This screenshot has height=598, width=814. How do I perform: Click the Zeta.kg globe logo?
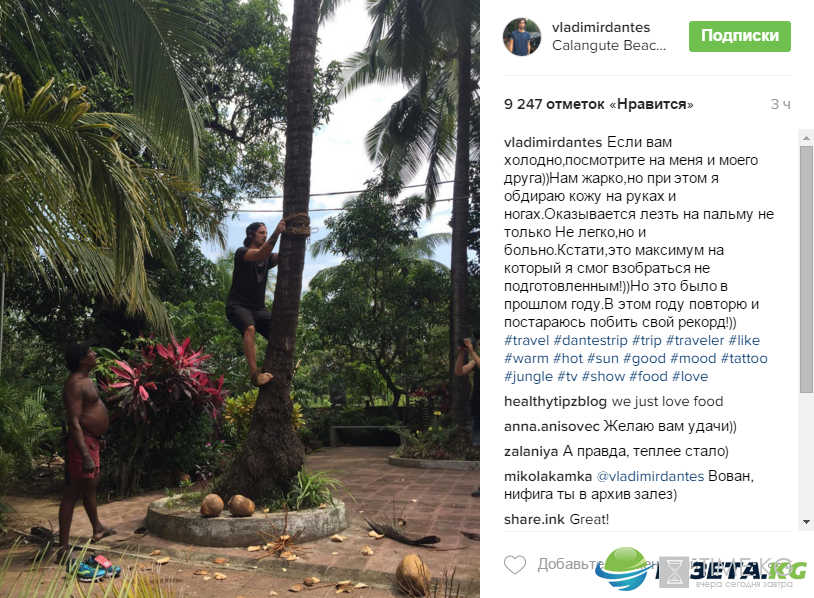pos(624,569)
